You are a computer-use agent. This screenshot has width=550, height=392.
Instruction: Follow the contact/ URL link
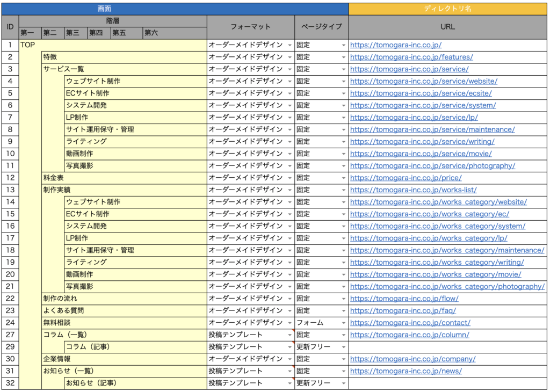click(410, 323)
